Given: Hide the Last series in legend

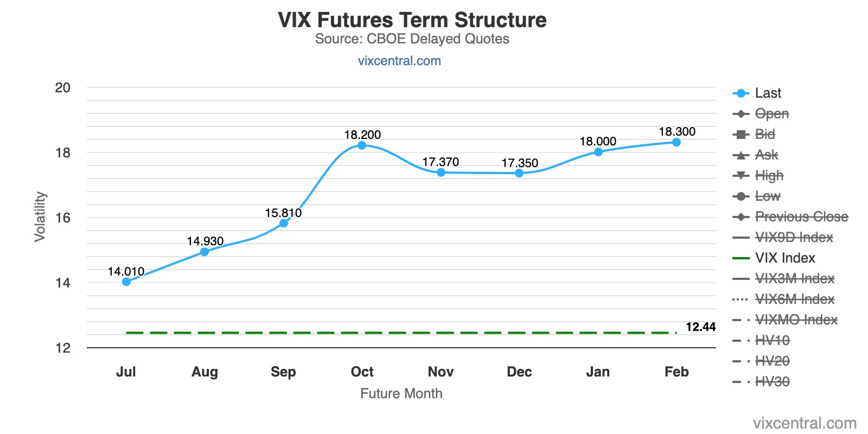Looking at the screenshot, I should [x=768, y=93].
